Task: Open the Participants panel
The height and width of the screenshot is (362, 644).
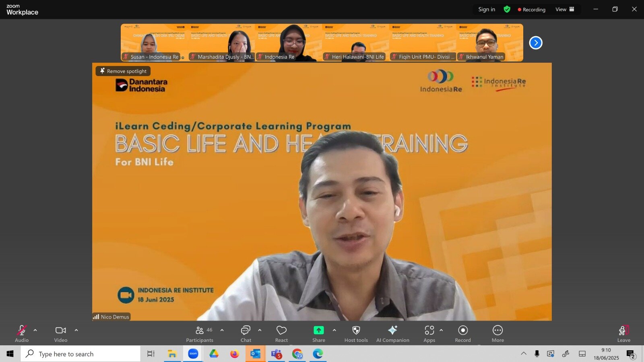Action: tap(200, 334)
